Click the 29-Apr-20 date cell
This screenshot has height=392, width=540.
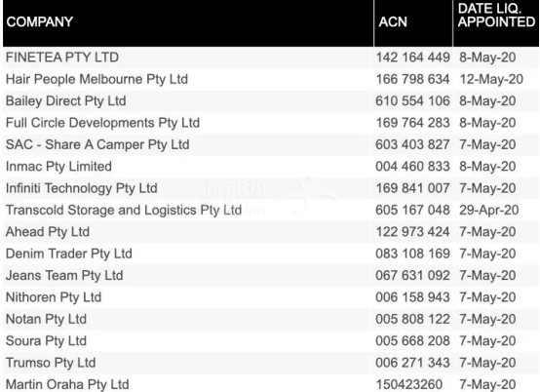[x=489, y=210]
